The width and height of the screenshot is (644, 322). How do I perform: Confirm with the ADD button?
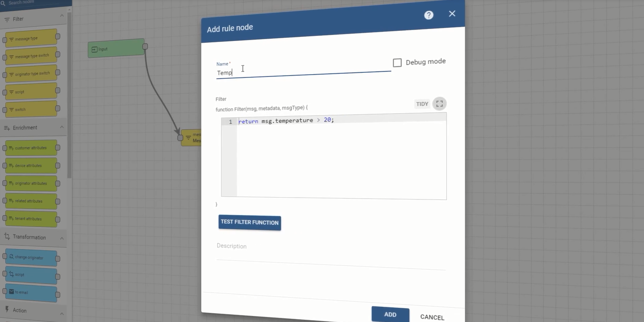coord(390,314)
